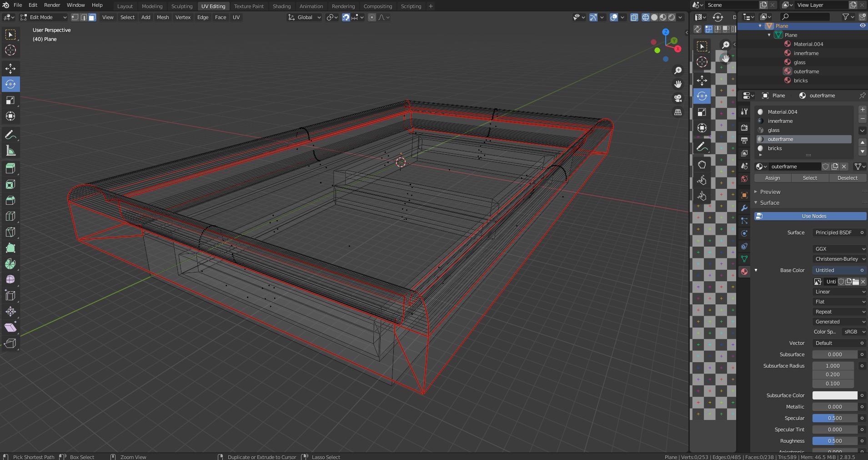Screen dimensions: 868x460
Task: Remove the material slot with minus button
Action: tap(862, 119)
